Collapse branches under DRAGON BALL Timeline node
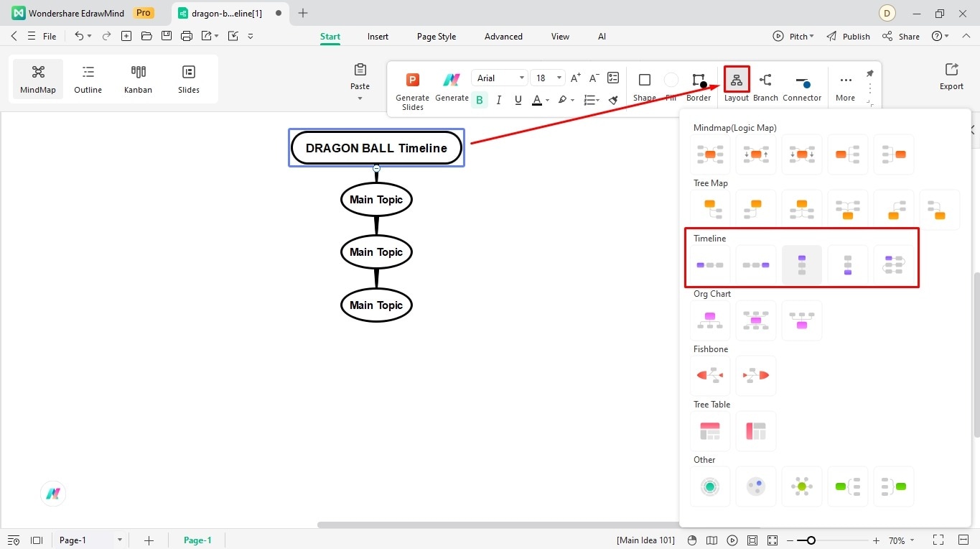The height and width of the screenshot is (549, 980). click(x=376, y=168)
